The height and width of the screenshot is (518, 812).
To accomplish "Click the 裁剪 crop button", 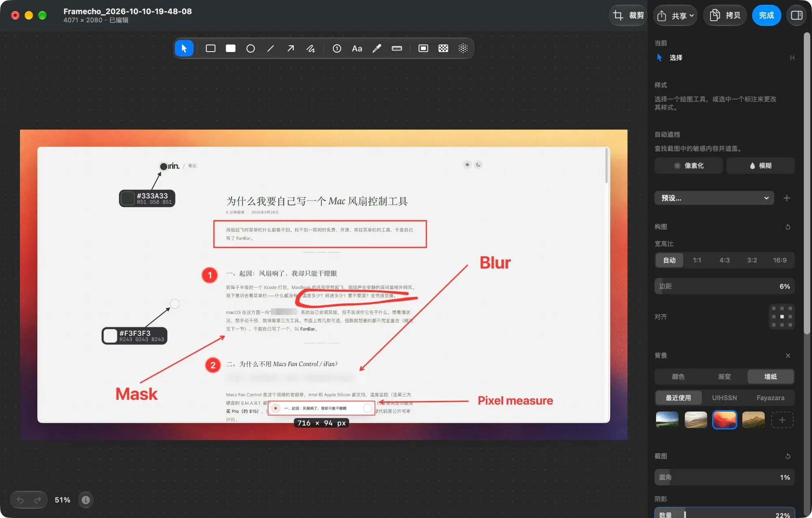I will (628, 15).
